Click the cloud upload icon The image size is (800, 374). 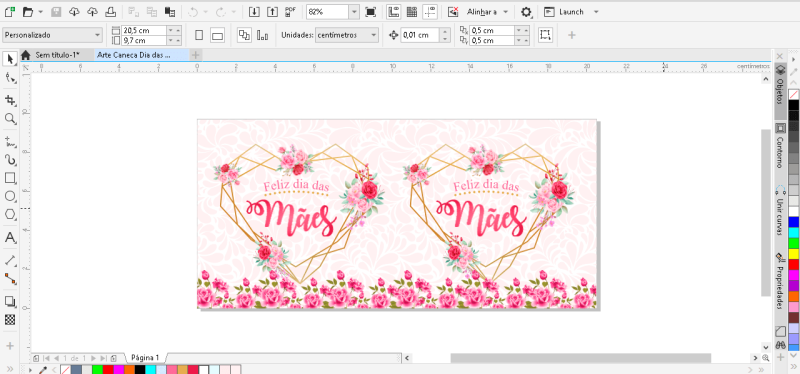click(92, 11)
